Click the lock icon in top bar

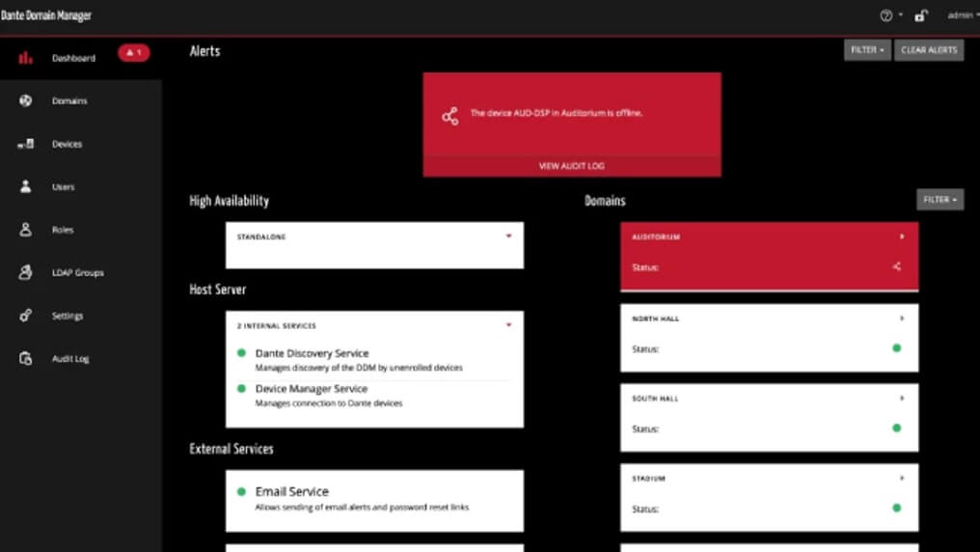tap(920, 15)
